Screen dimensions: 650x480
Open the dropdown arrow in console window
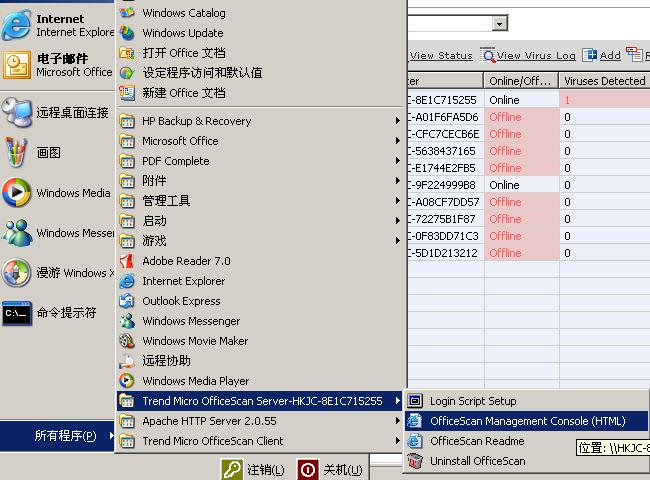(x=500, y=24)
